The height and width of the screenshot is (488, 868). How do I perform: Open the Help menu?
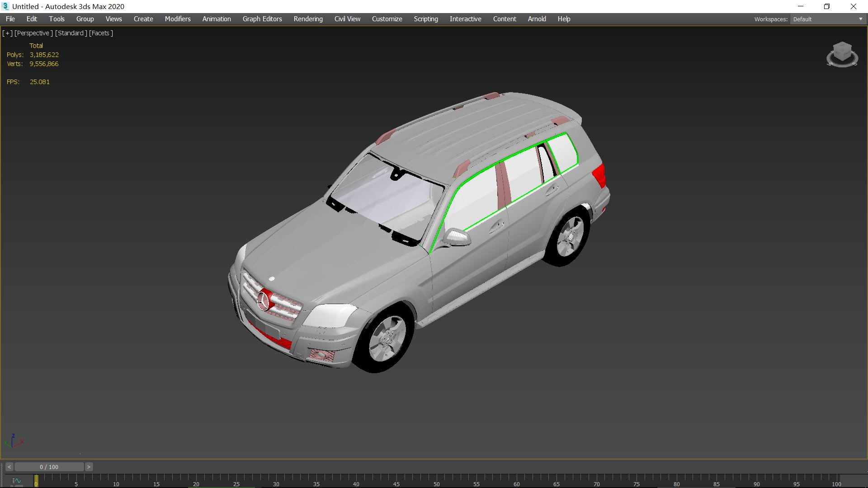tap(564, 19)
